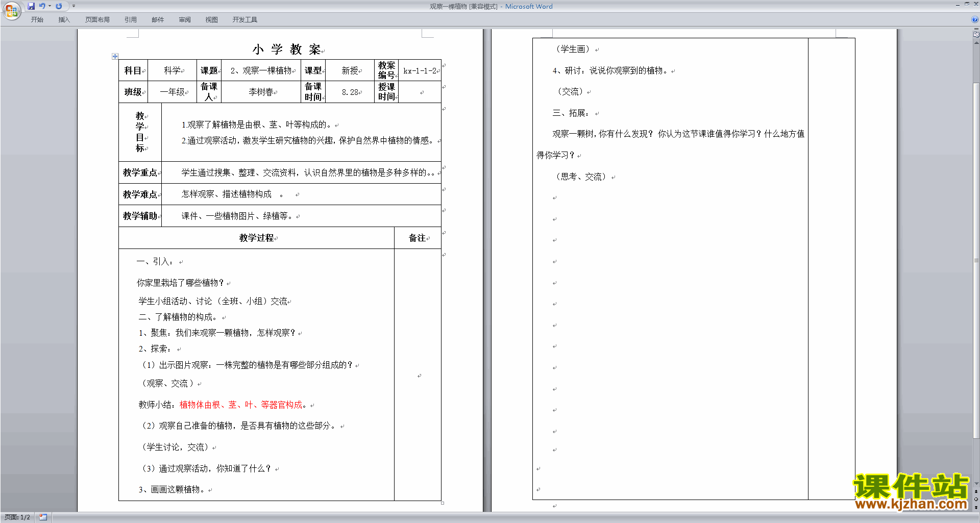Minimize the Word window
Screen dimensions: 980x523
958,5
